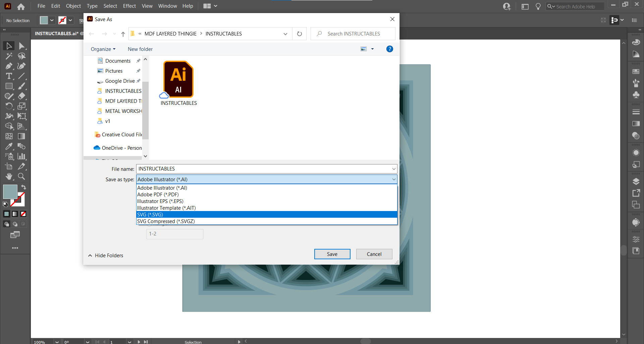
Task: Select the Hand tool
Action: pos(9,177)
